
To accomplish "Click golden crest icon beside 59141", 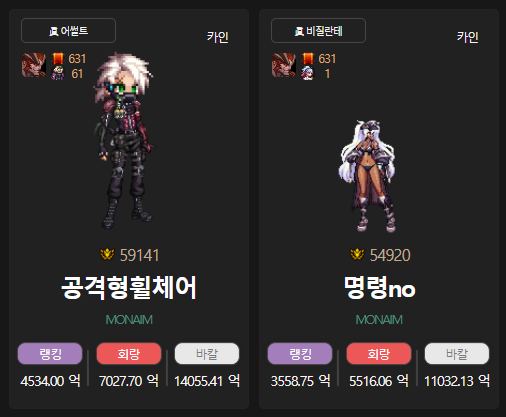I will click(x=107, y=255).
